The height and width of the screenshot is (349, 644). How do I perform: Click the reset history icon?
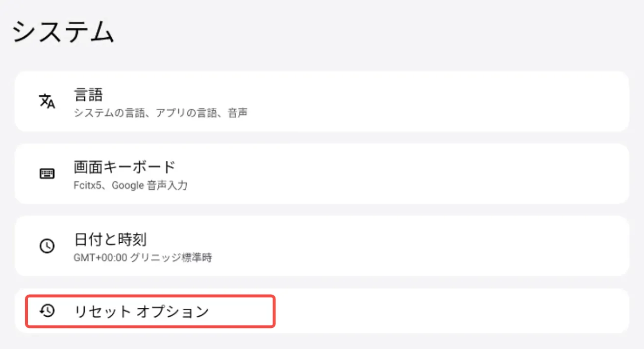47,311
